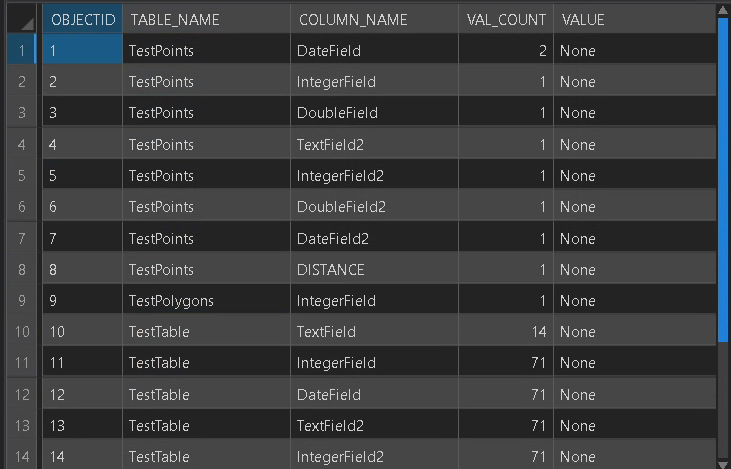Click the TestPolygons table name cell

point(171,301)
